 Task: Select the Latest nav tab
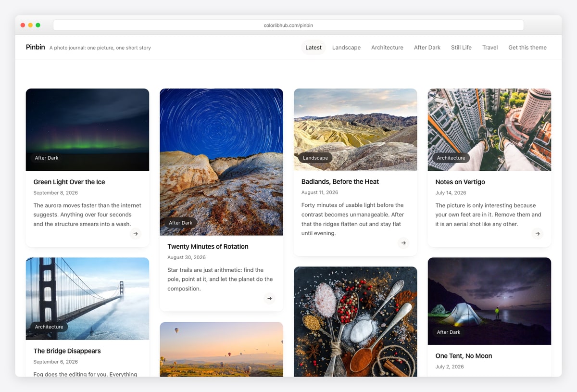[314, 48]
